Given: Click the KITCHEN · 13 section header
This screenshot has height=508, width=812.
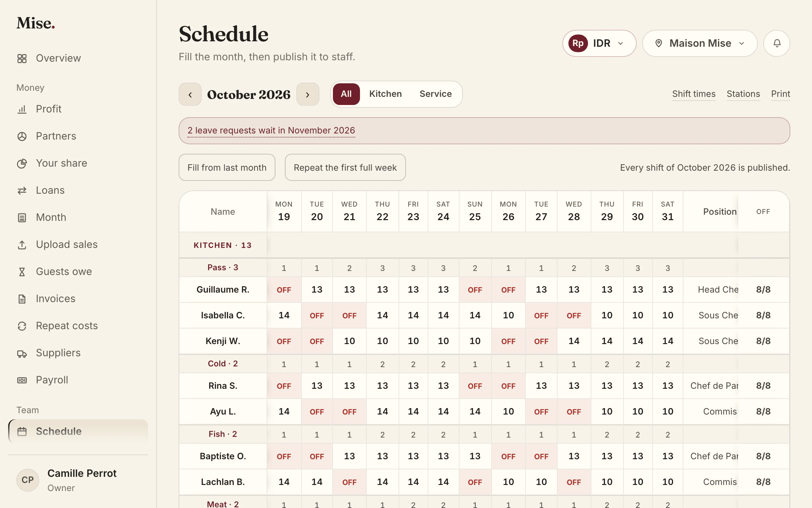Looking at the screenshot, I should pyautogui.click(x=222, y=245).
